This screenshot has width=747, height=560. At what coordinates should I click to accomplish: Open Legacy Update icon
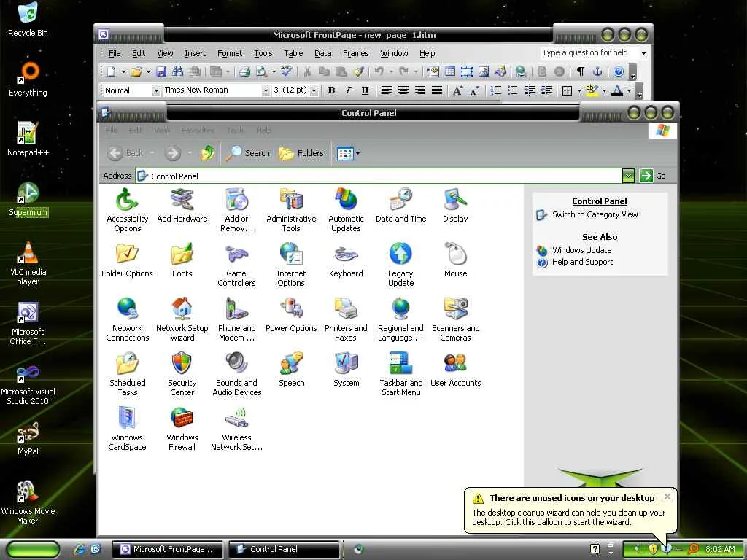(400, 264)
